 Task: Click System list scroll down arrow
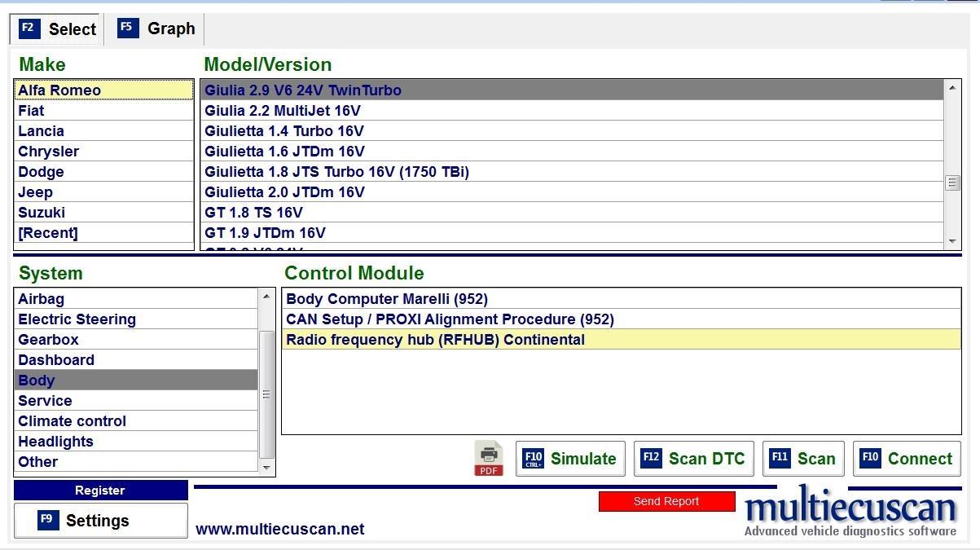point(266,468)
